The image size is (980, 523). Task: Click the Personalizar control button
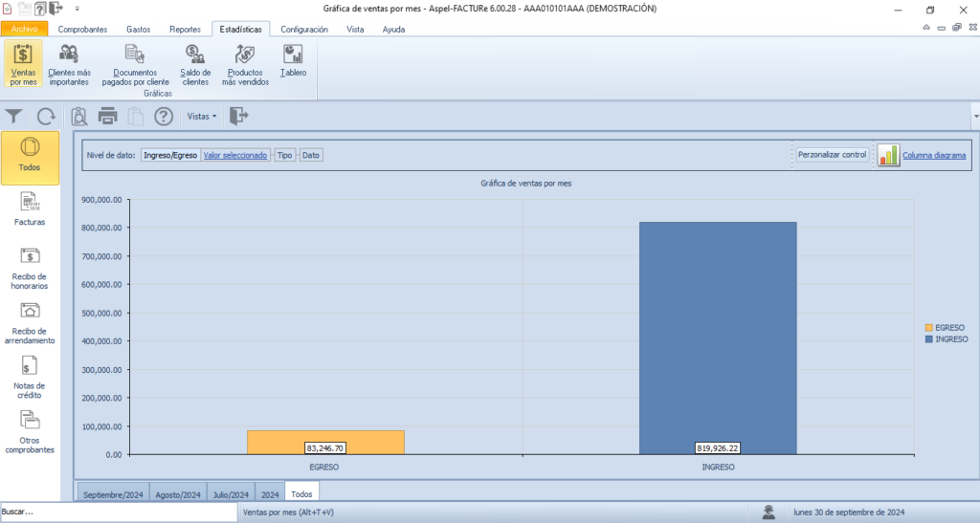point(832,155)
